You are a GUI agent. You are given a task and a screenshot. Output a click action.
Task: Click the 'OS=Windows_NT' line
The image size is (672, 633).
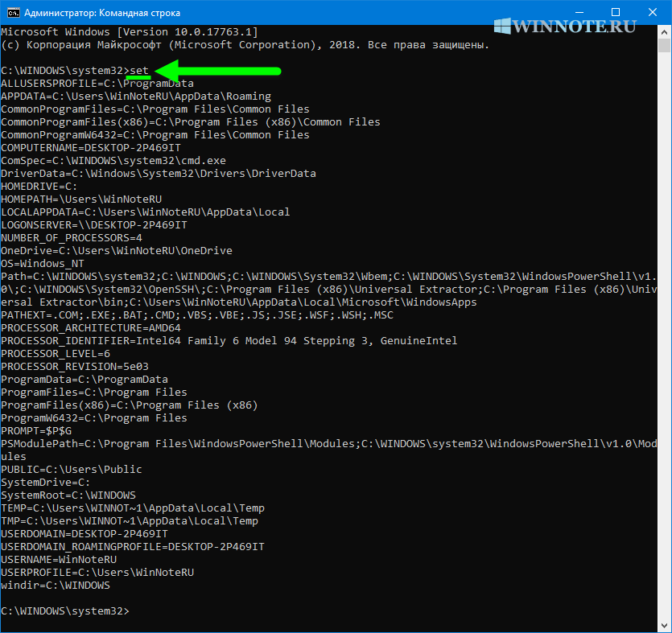(43, 263)
